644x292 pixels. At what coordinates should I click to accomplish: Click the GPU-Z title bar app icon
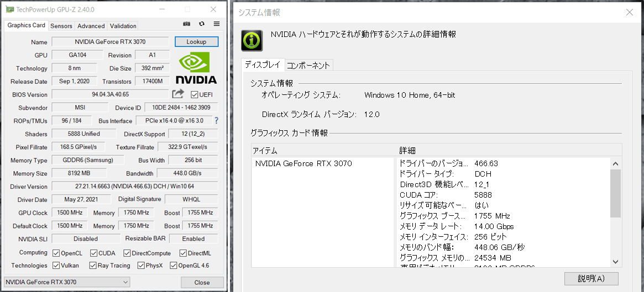11,9
